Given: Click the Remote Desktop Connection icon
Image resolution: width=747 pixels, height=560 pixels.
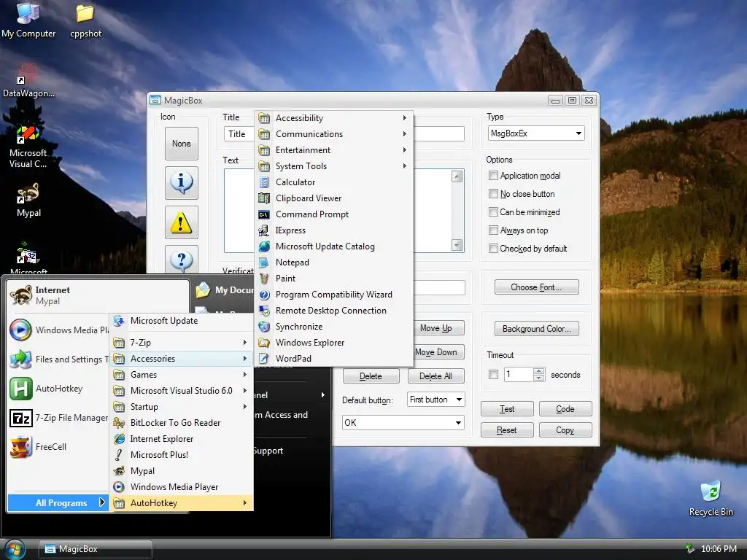Looking at the screenshot, I should pyautogui.click(x=264, y=311).
